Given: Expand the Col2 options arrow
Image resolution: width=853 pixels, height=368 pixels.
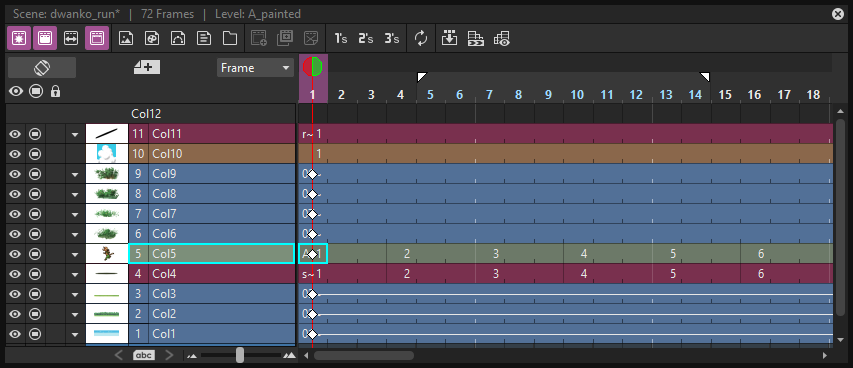Looking at the screenshot, I should point(75,314).
